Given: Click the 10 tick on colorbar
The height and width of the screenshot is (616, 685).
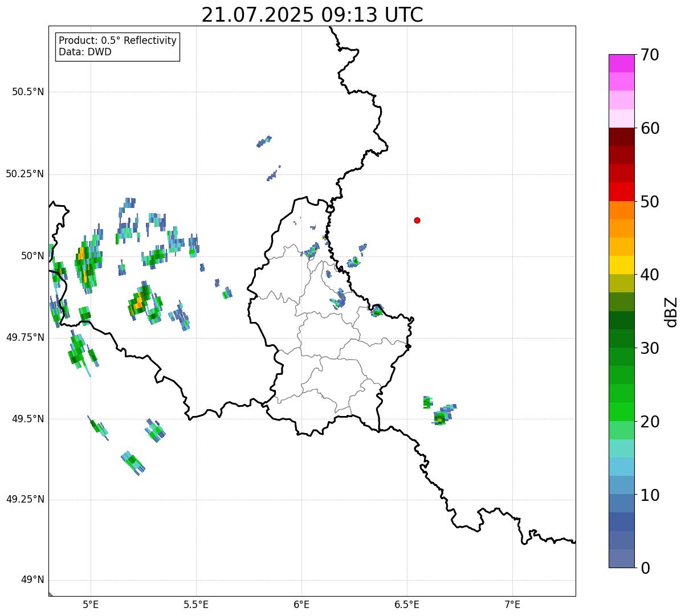Looking at the screenshot, I should [650, 495].
